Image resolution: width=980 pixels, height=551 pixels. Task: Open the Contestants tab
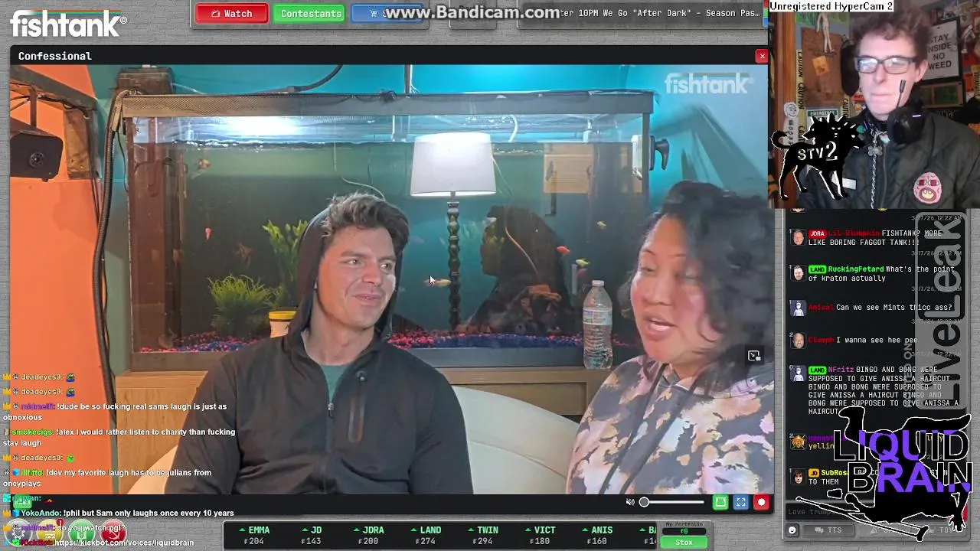click(x=311, y=14)
